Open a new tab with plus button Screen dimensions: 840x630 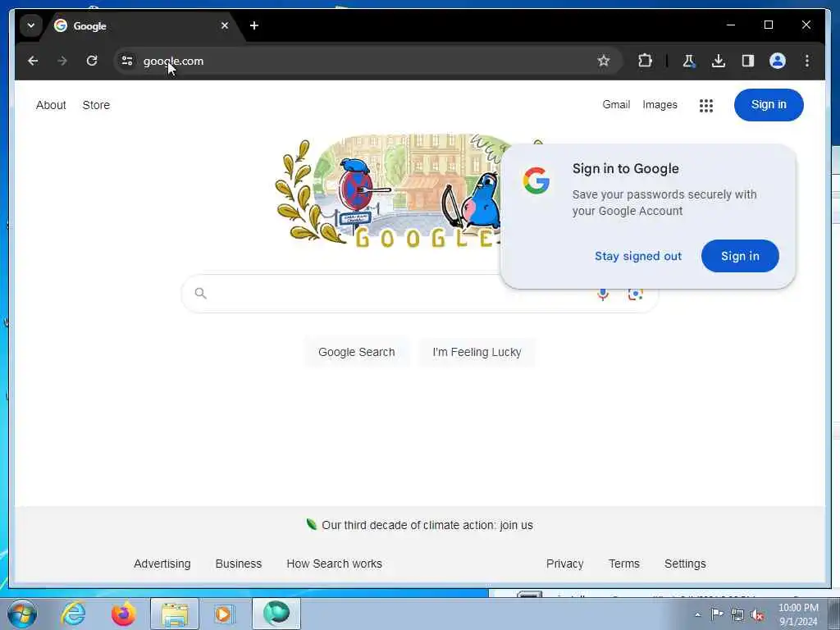point(254,25)
